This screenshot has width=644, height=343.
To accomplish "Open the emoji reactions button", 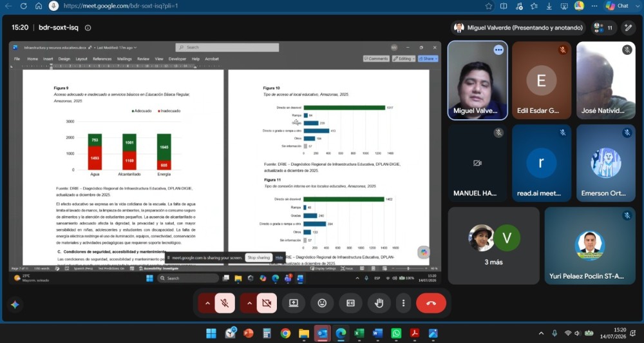I will [322, 303].
